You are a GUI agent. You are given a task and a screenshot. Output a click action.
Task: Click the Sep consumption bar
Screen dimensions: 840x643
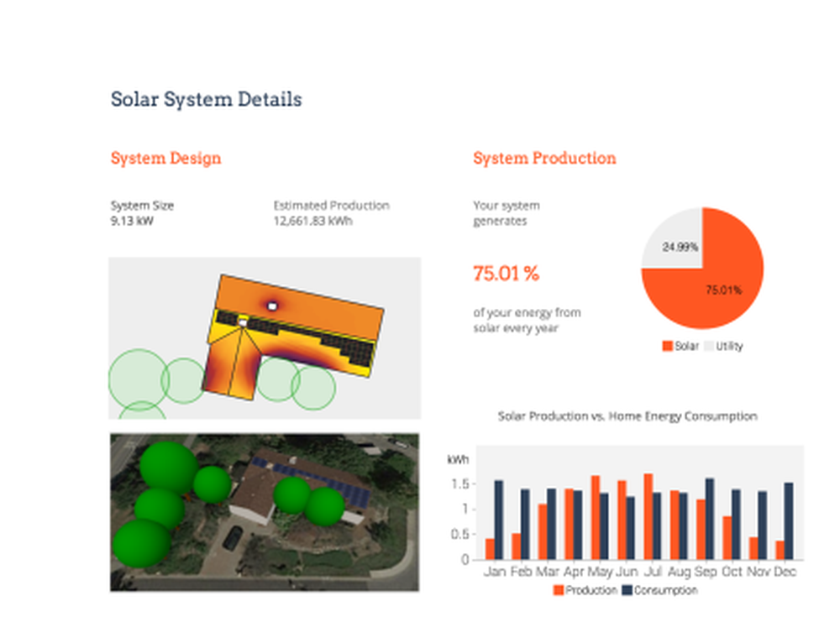(x=710, y=519)
